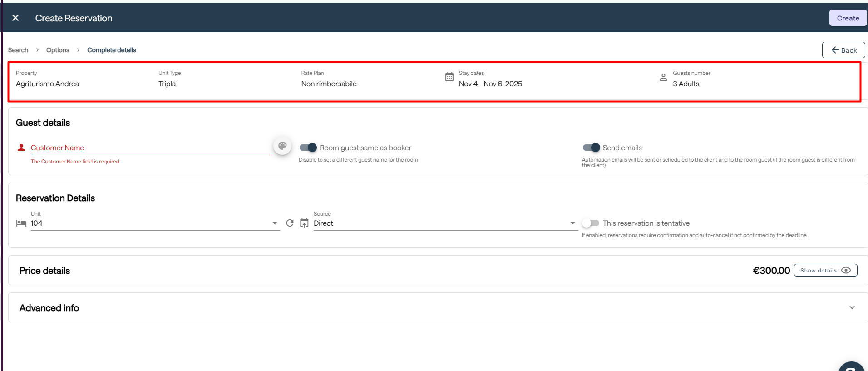The width and height of the screenshot is (868, 371).
Task: Click the color palette icon
Action: (x=282, y=146)
